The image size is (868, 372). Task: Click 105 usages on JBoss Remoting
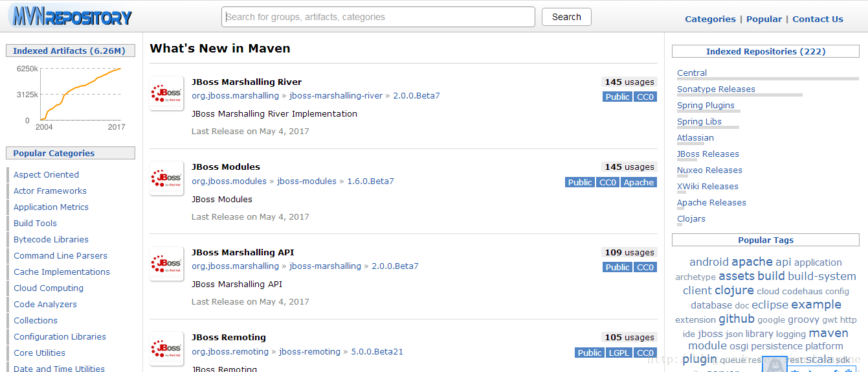(629, 337)
